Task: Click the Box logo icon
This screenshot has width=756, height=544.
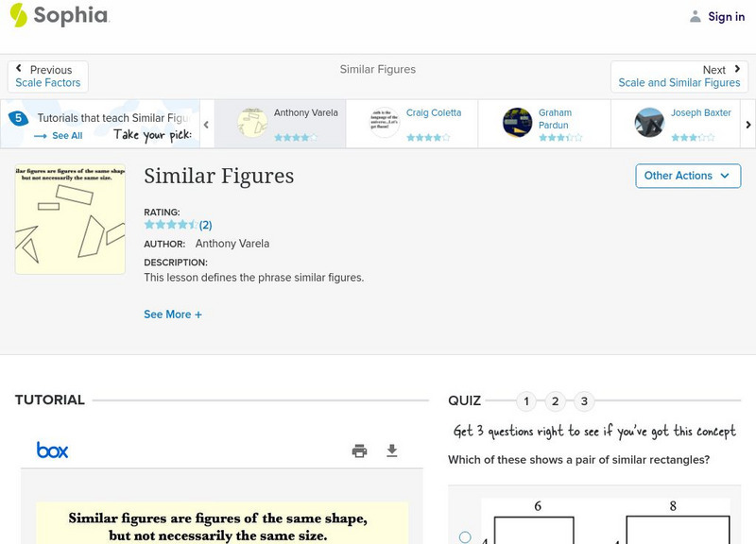Action: (52, 450)
